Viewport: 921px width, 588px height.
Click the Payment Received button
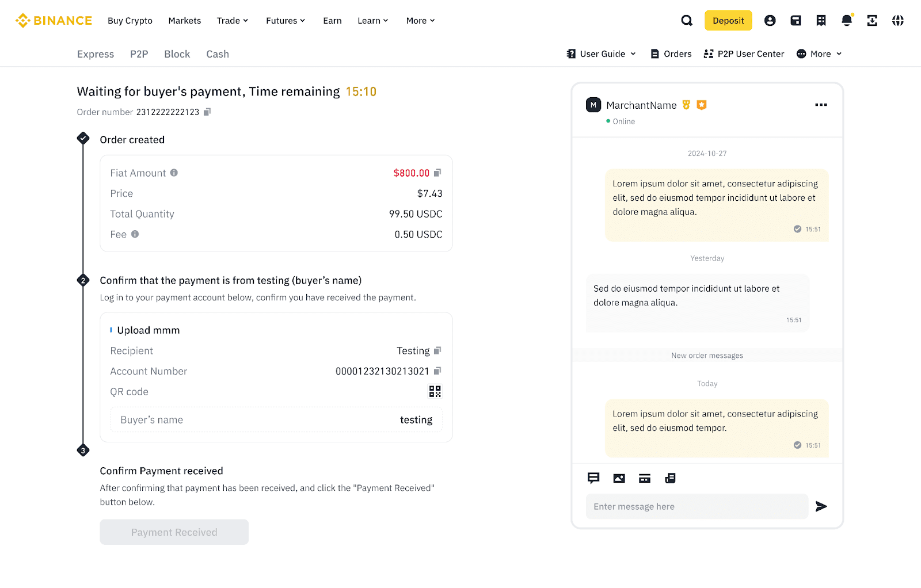click(174, 532)
